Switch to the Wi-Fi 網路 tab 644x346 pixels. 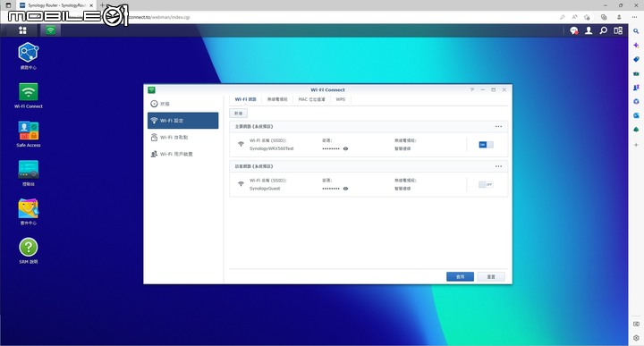(x=245, y=99)
